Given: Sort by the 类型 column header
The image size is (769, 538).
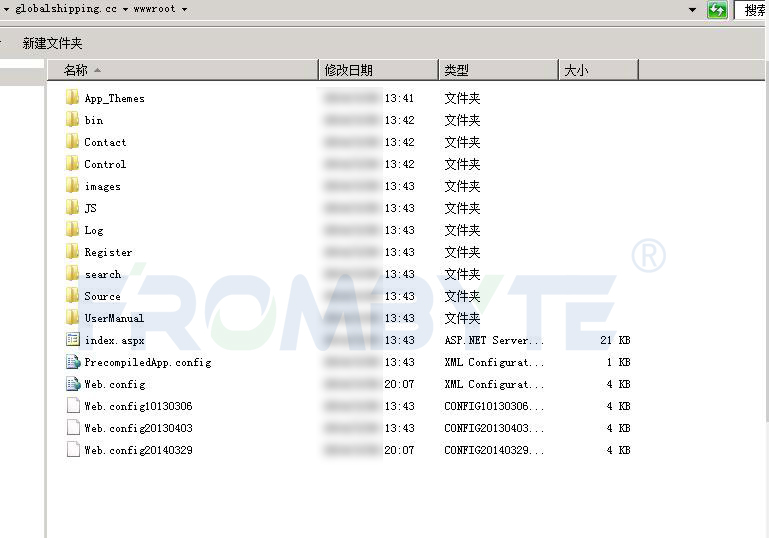Looking at the screenshot, I should tap(498, 70).
